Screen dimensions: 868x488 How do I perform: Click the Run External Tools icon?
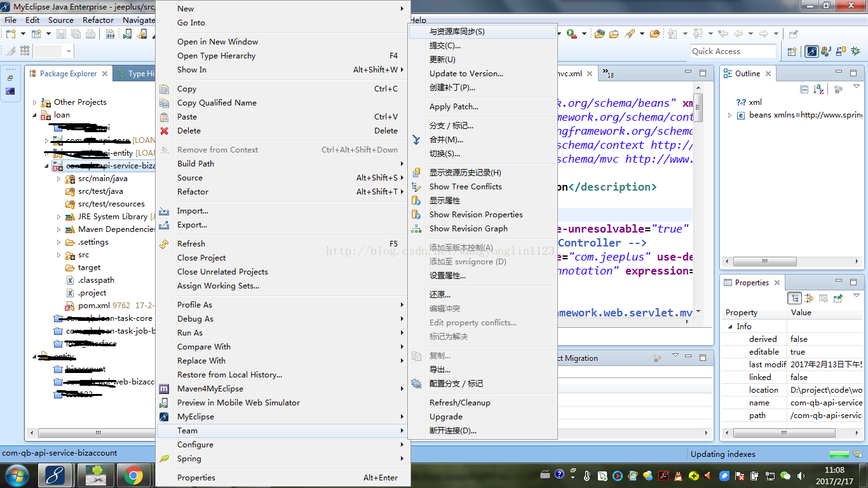click(571, 34)
